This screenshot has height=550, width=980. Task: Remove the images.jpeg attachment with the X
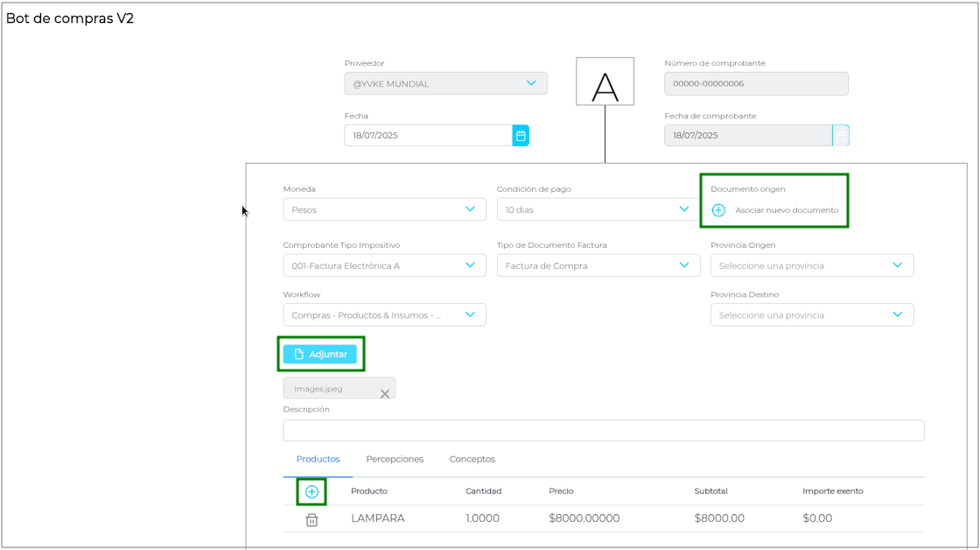[x=384, y=394]
